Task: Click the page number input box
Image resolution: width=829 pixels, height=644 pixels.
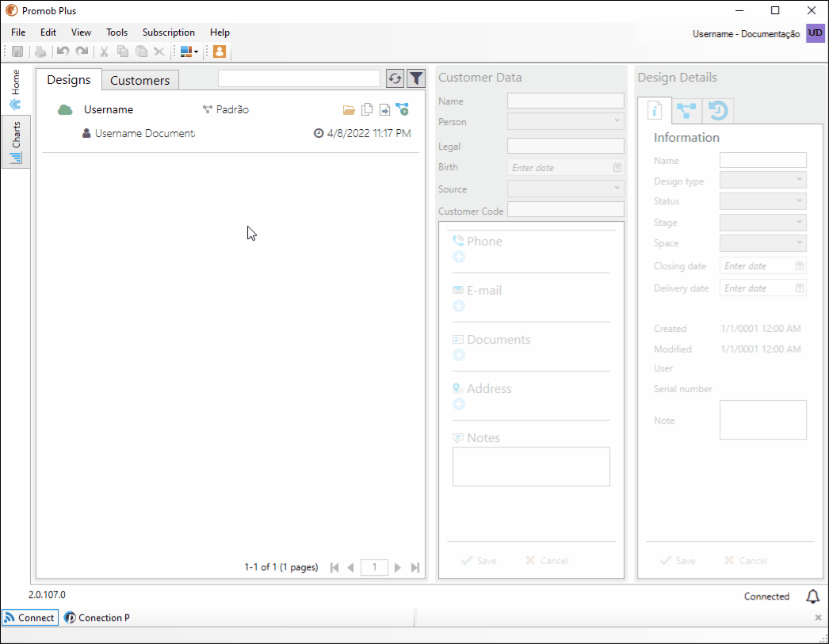Action: [374, 567]
